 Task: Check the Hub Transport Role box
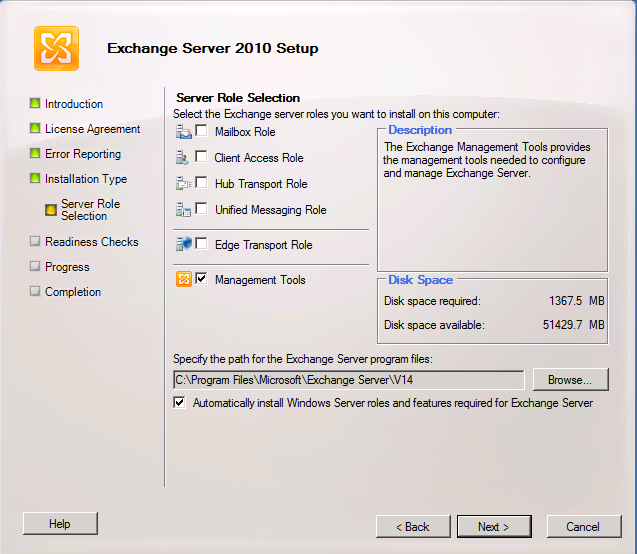point(202,182)
